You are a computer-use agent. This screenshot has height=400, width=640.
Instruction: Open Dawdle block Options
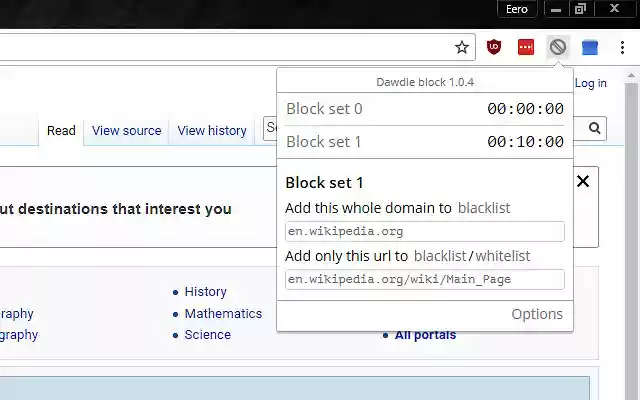click(x=537, y=314)
